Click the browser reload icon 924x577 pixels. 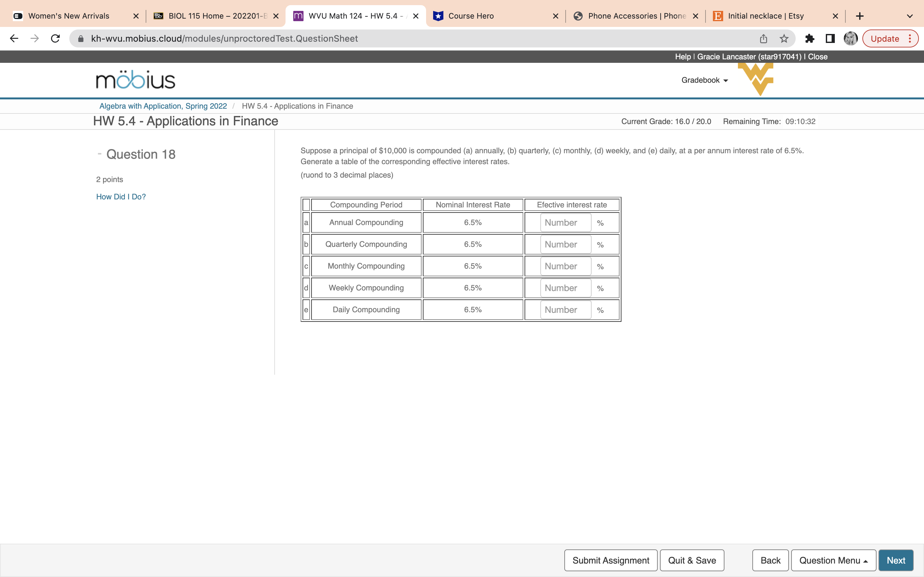point(56,38)
